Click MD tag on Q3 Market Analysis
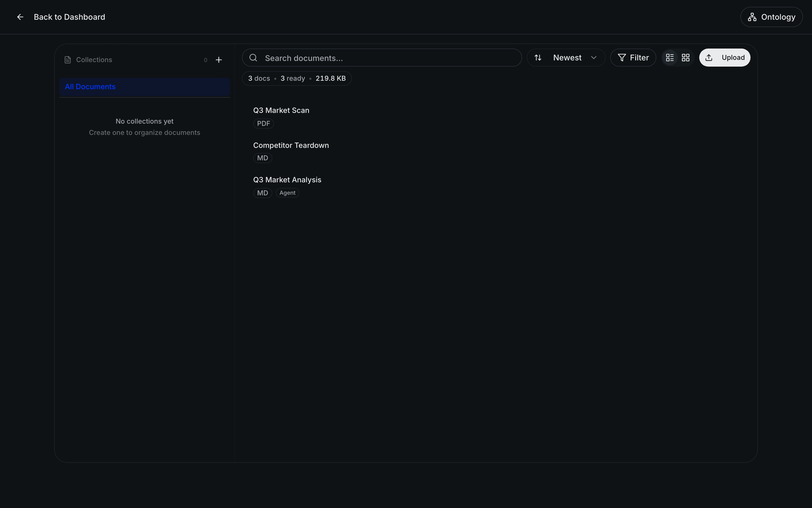 pyautogui.click(x=262, y=193)
